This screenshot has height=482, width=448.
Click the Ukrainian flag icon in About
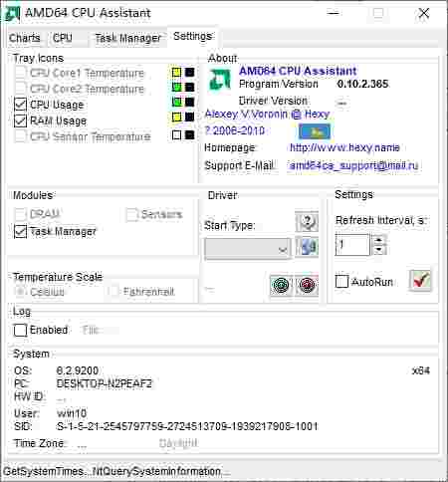(x=315, y=131)
